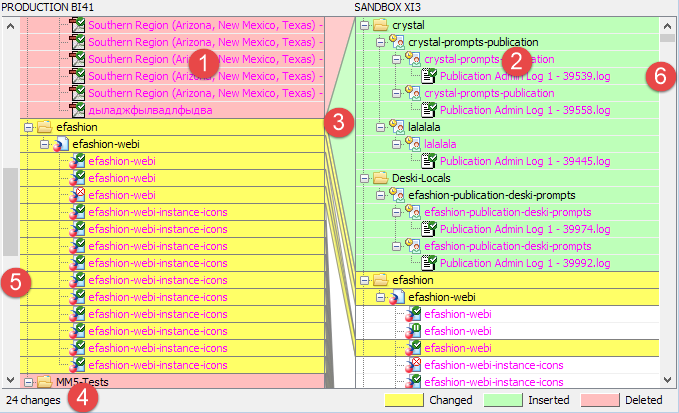The height and width of the screenshot is (413, 679).
Task: Collapse the black crystal-prompts-publication node
Action: pyautogui.click(x=381, y=42)
